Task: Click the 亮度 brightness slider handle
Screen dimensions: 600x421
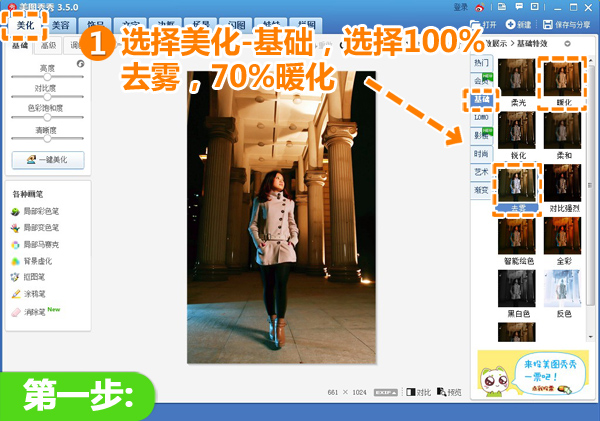Action: pos(47,77)
